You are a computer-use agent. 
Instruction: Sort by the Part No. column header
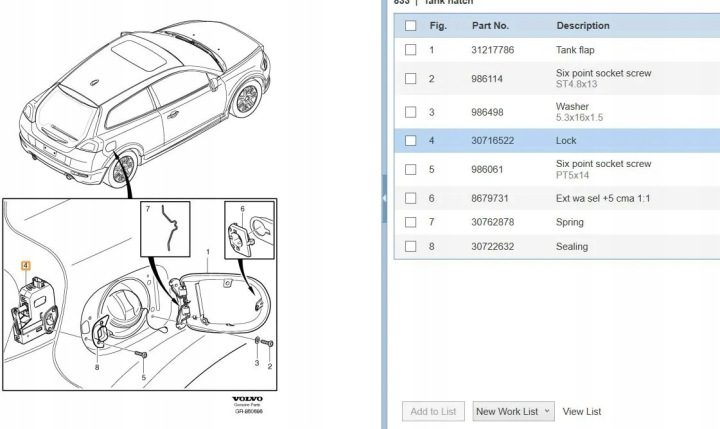(490, 26)
